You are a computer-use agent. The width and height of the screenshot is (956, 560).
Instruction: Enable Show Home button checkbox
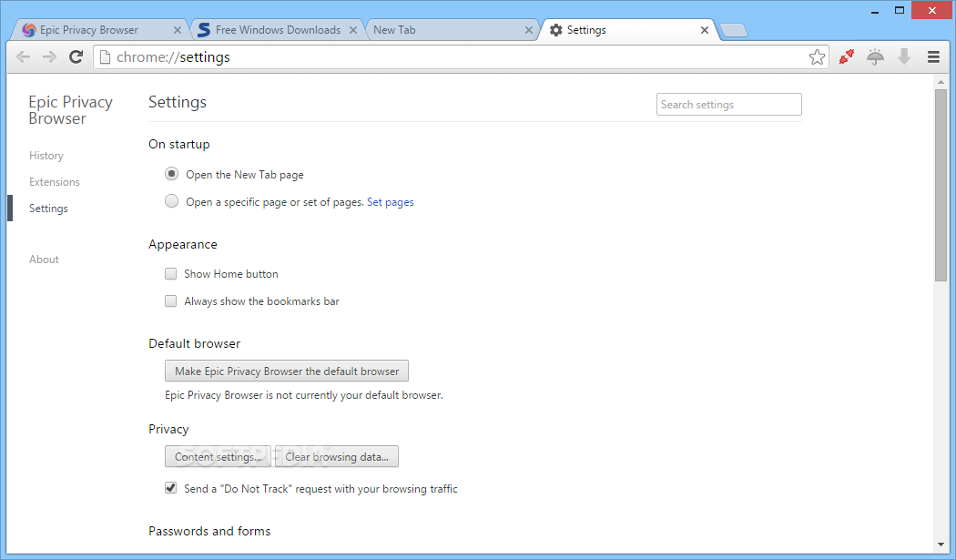tap(171, 274)
